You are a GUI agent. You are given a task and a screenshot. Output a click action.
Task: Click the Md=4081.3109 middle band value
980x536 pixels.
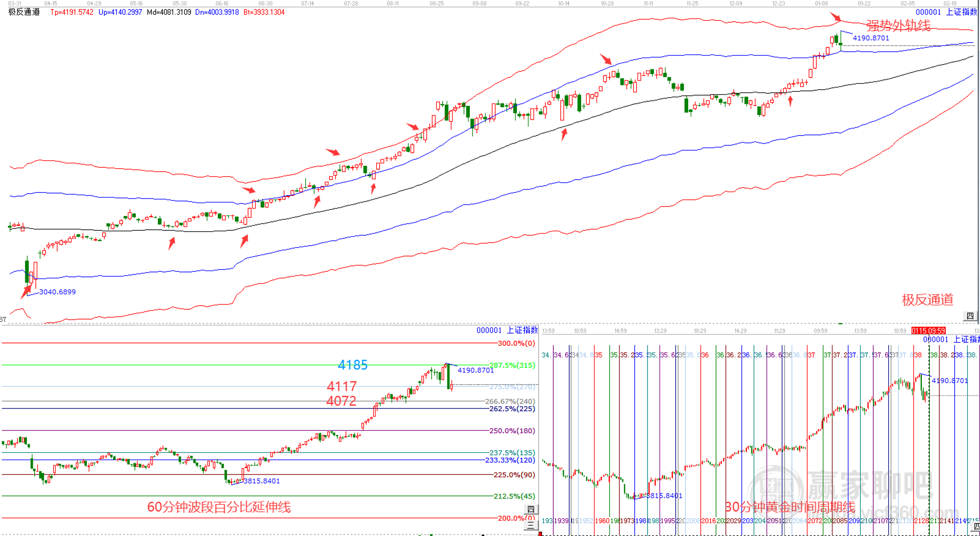pyautogui.click(x=169, y=12)
